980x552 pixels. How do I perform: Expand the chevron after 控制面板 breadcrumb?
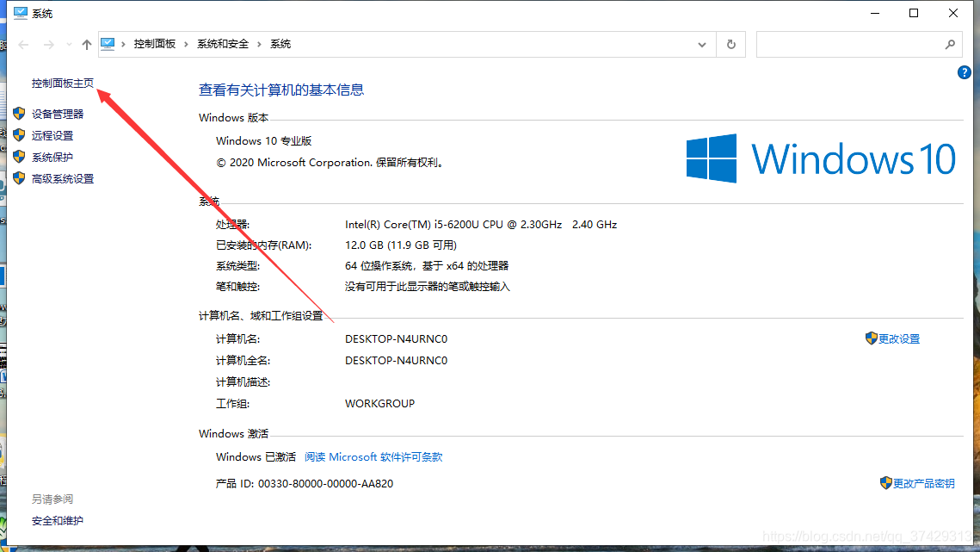pyautogui.click(x=186, y=44)
